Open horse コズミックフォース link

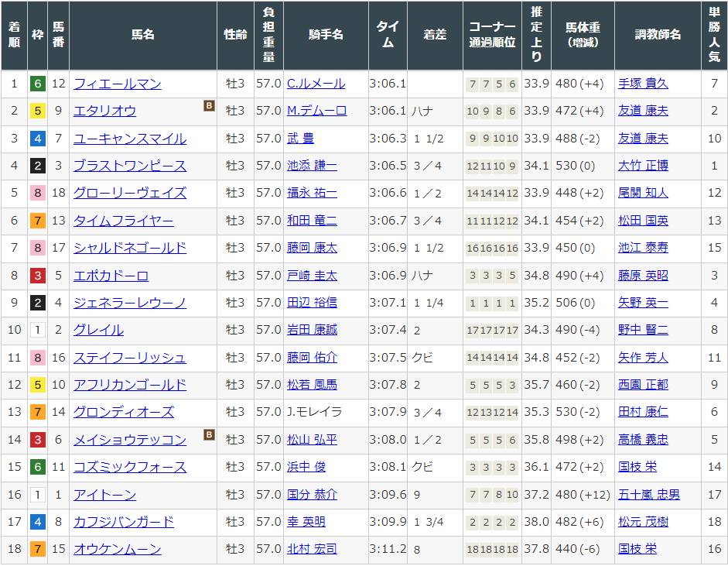pos(130,467)
